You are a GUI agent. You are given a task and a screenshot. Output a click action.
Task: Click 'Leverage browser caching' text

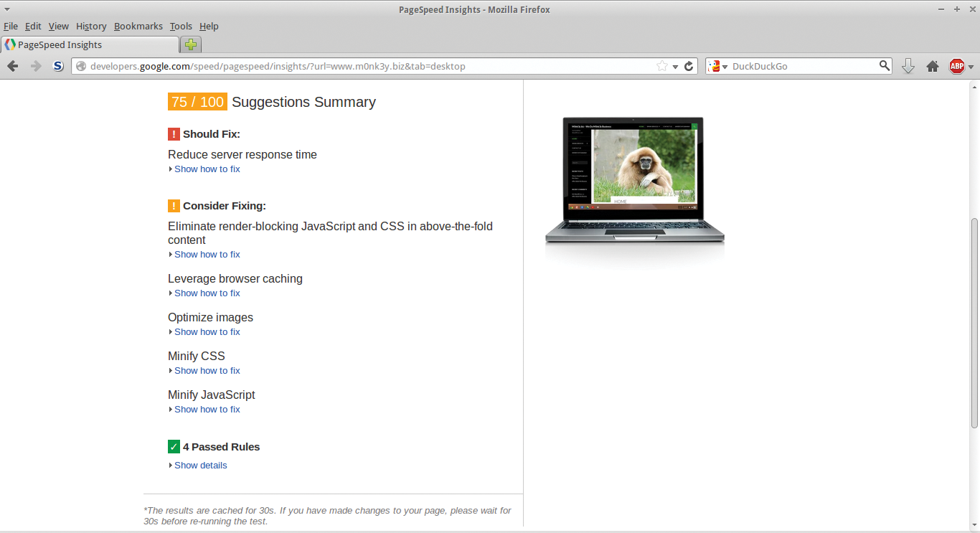[x=235, y=279]
